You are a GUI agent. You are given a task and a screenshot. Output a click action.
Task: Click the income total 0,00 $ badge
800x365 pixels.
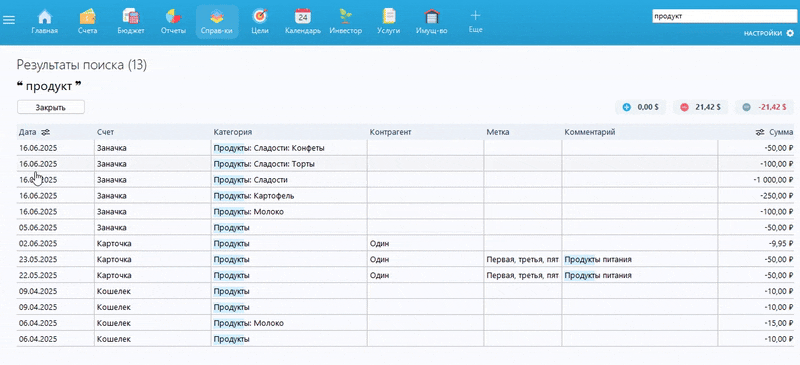641,107
